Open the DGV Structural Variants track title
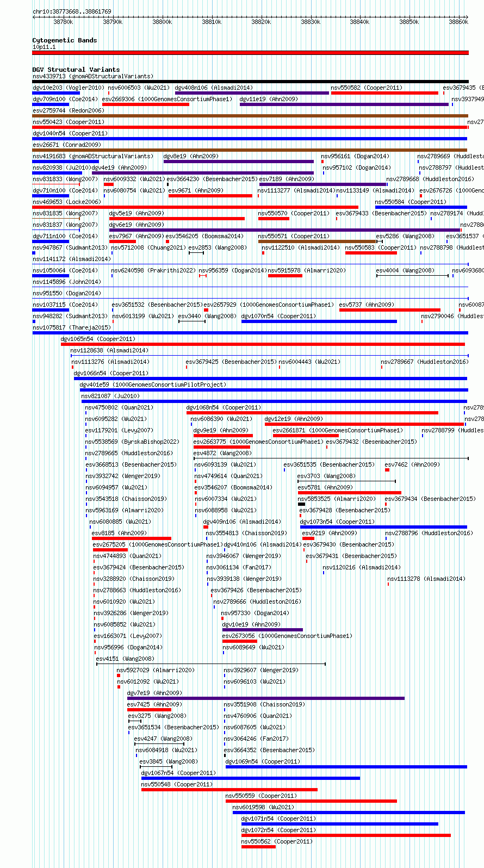Image resolution: width=484 pixels, height=868 pixels. 76,70
